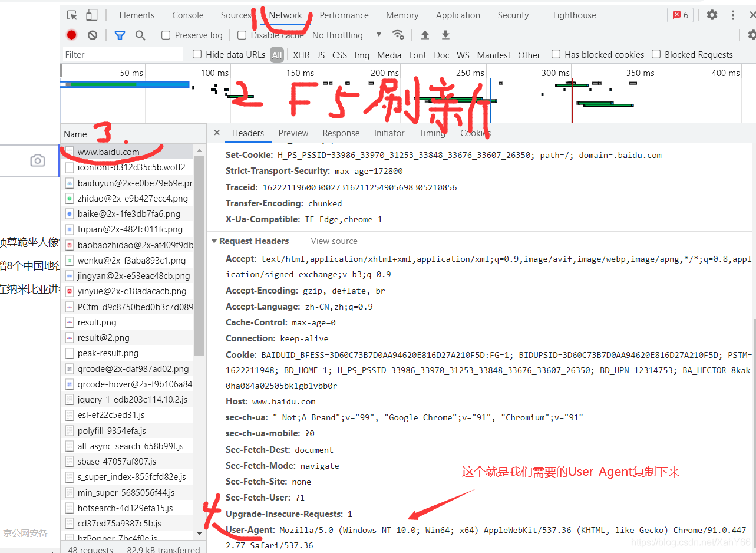756x553 pixels.
Task: Select the hotsearch-4d129efa15.js request
Action: pos(127,508)
